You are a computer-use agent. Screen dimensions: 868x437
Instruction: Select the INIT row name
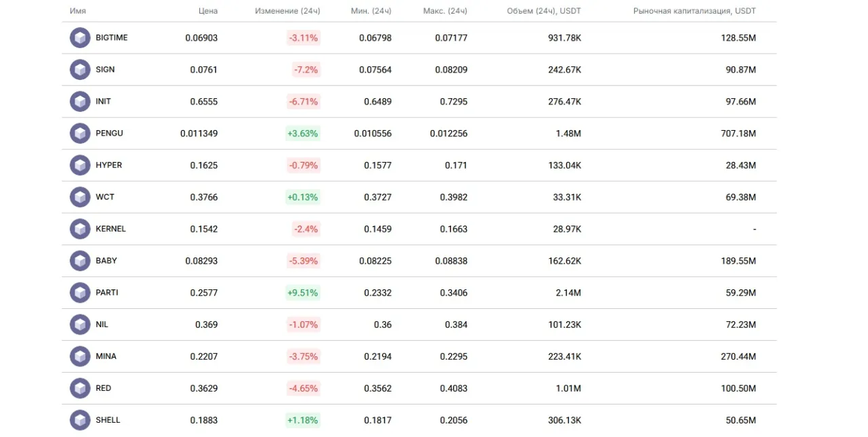103,102
